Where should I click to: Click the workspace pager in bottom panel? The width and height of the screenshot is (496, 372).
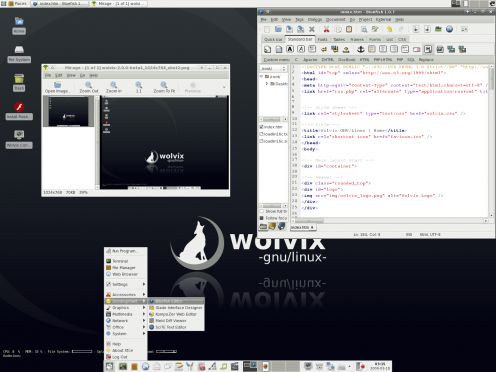point(271,366)
